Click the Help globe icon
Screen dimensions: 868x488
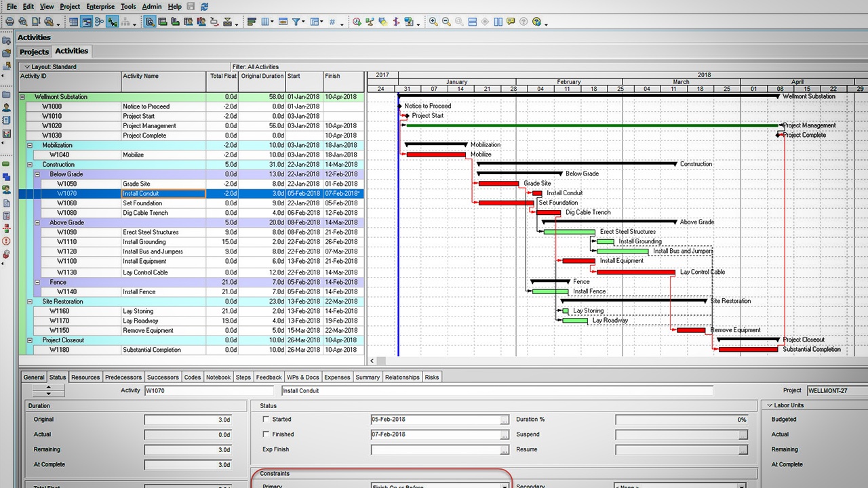[x=536, y=22]
